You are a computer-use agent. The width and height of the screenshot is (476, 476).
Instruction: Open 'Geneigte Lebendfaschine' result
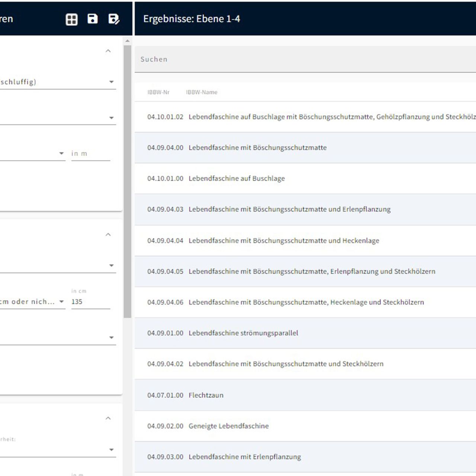(x=228, y=426)
